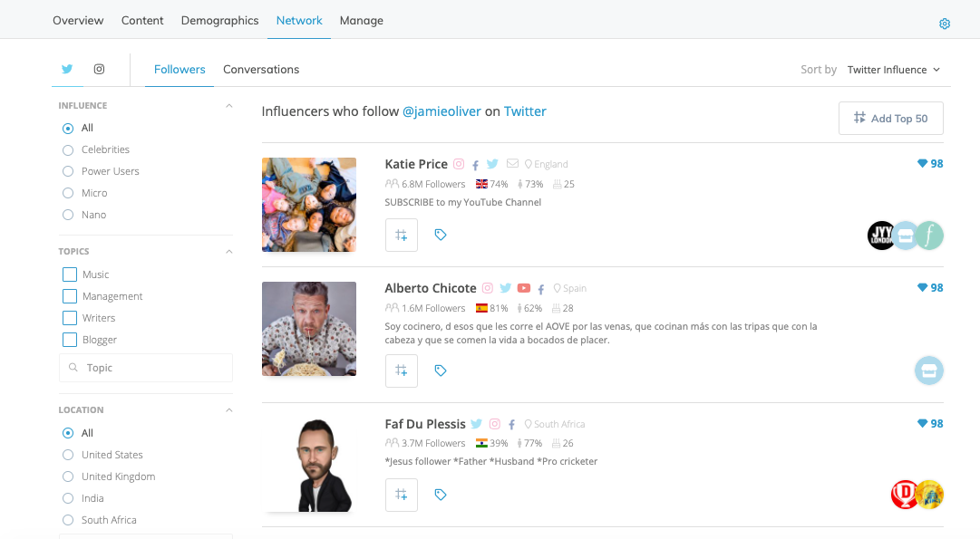980x539 pixels.
Task: Add Katie Price to a list
Action: point(402,235)
